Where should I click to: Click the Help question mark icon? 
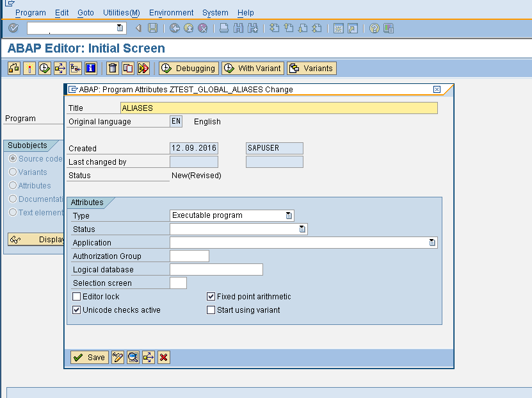(x=374, y=28)
